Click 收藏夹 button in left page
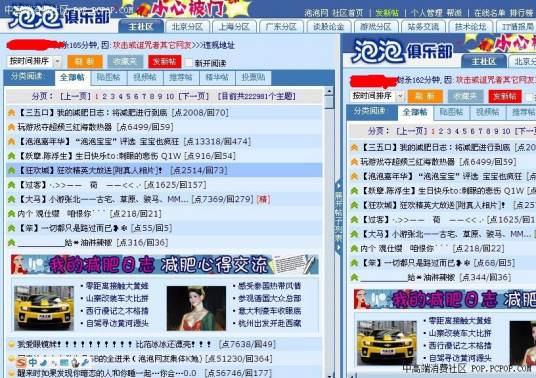Screen dimensions: 536x378 point(125,62)
